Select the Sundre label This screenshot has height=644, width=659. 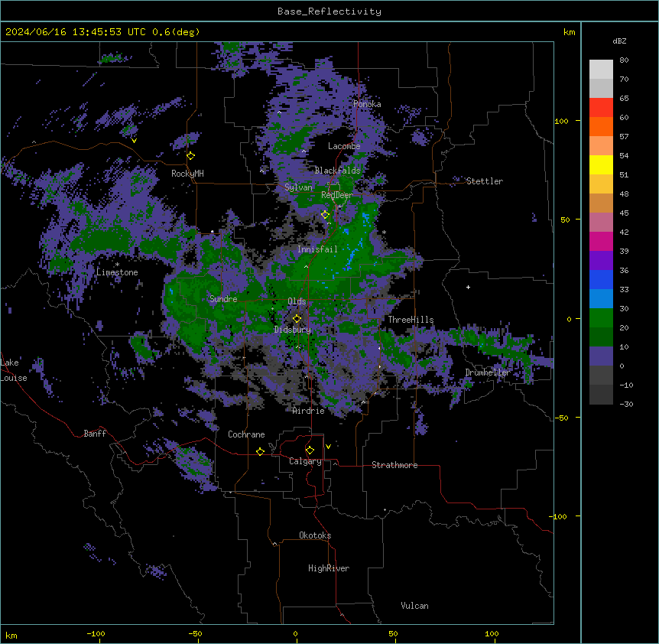point(223,299)
